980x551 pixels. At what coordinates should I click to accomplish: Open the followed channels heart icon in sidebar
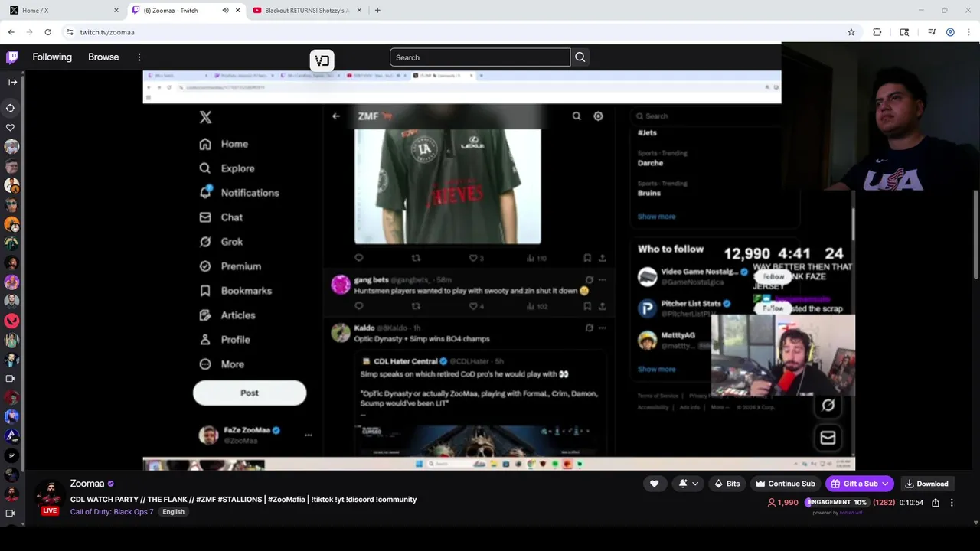point(11,127)
